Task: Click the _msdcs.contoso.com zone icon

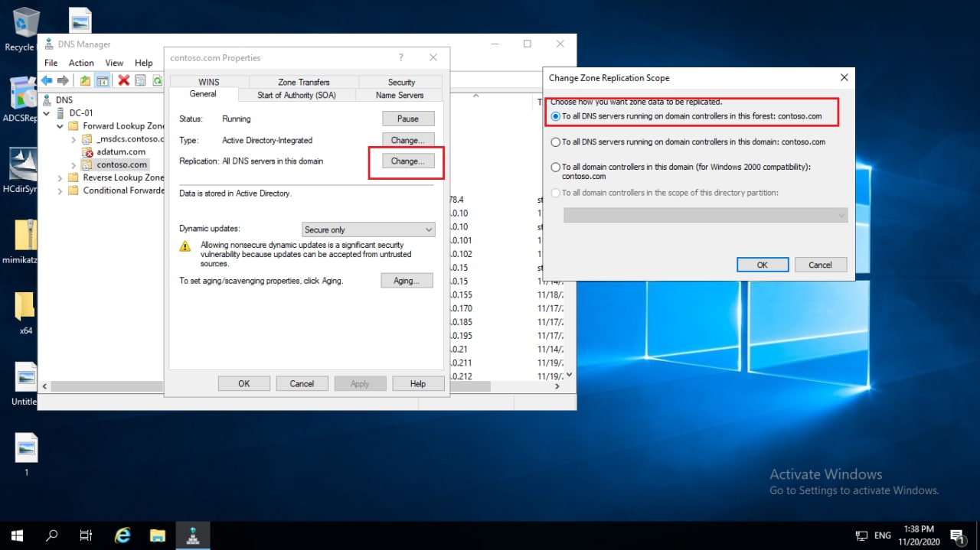Action: pos(87,139)
